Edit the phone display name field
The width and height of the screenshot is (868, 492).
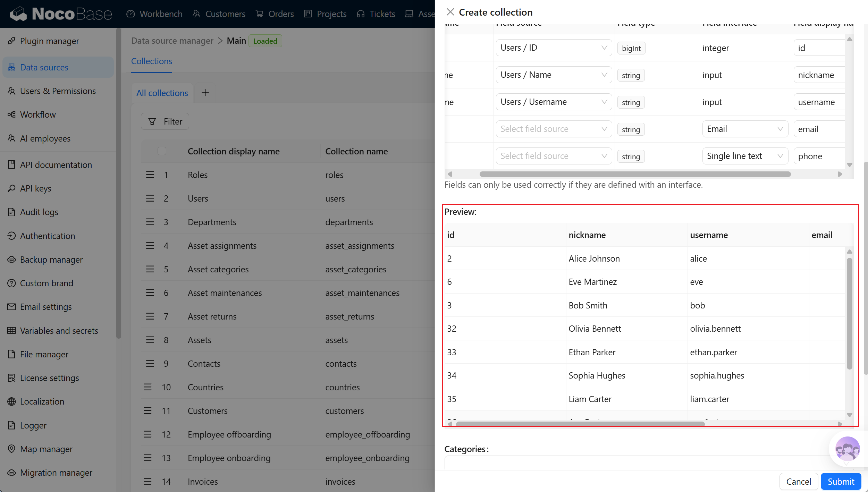tap(819, 156)
